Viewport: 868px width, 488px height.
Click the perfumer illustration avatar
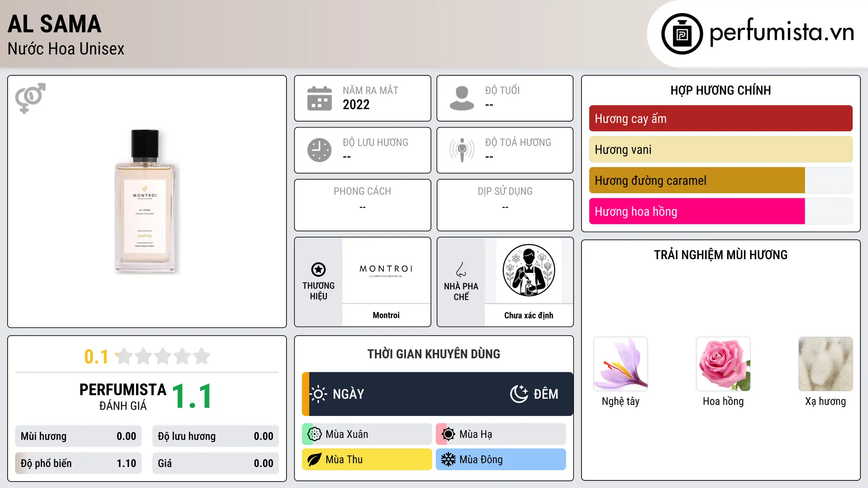[529, 270]
